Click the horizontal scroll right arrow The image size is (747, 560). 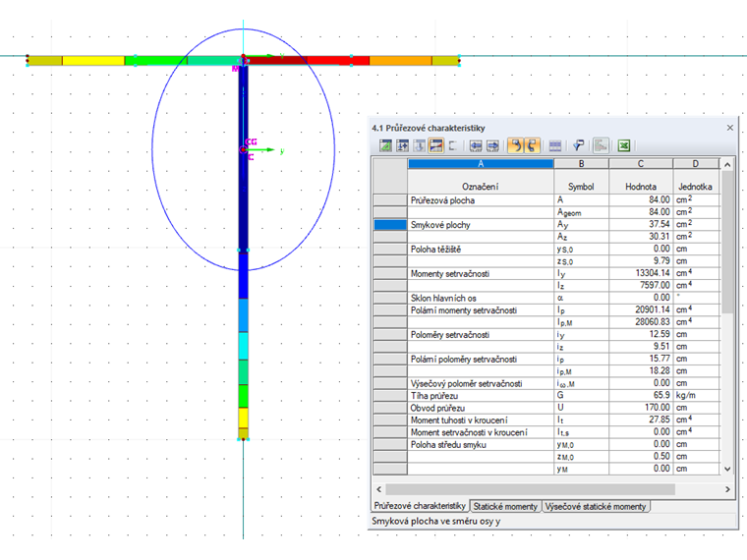(727, 489)
